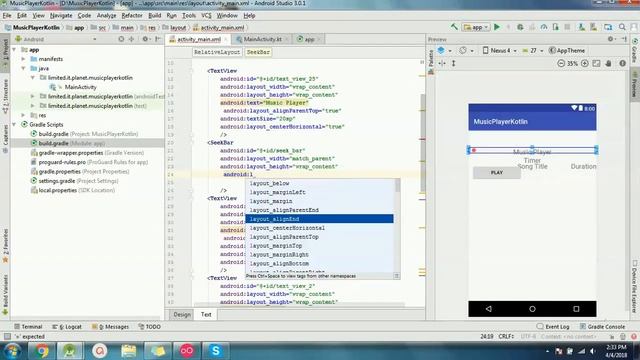Choose layout_centerHorizontal suggestion
The height and width of the screenshot is (360, 640).
pos(320,228)
